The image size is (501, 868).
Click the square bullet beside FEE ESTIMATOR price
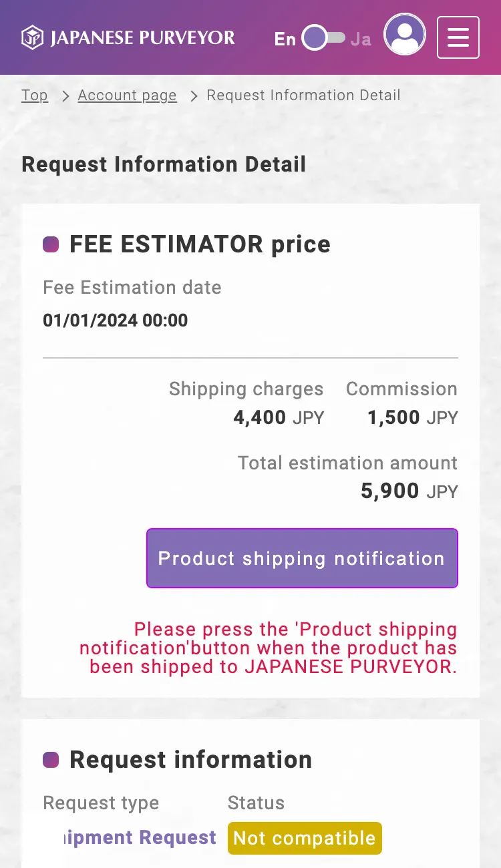tap(51, 244)
